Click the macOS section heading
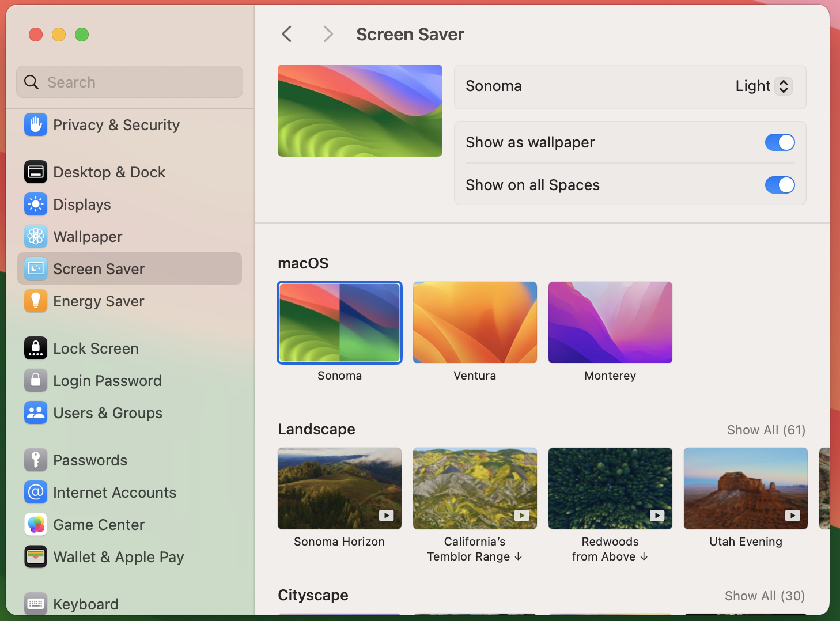Screen dimensions: 840x621 (x=303, y=263)
